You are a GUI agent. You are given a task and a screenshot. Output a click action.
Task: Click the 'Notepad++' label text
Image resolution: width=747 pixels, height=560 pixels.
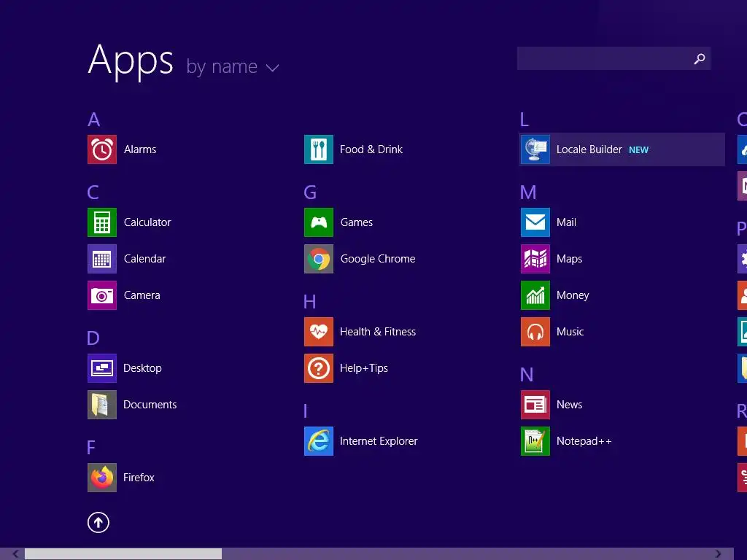(x=584, y=441)
